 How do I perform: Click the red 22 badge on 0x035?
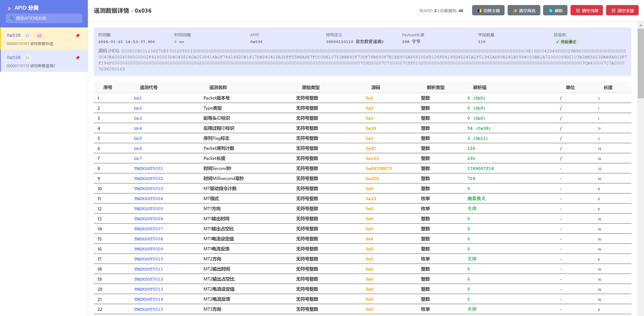pos(39,36)
